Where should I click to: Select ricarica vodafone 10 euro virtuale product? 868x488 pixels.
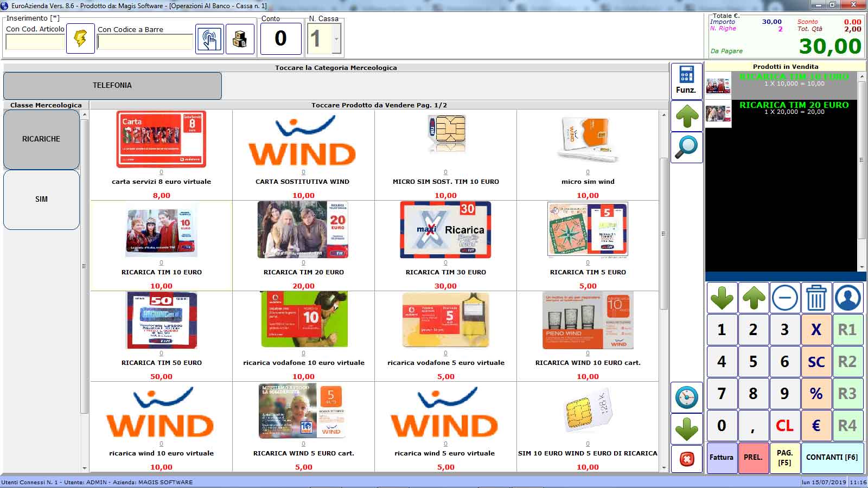pos(303,336)
